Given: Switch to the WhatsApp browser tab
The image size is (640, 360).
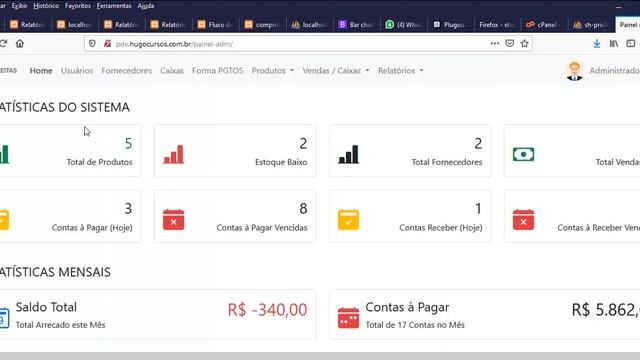Looking at the screenshot, I should coord(403,25).
